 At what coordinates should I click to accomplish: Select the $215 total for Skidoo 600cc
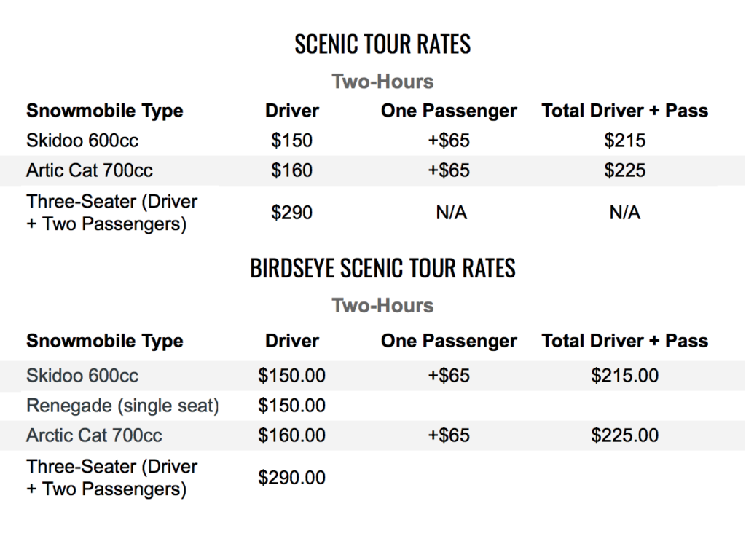click(624, 141)
